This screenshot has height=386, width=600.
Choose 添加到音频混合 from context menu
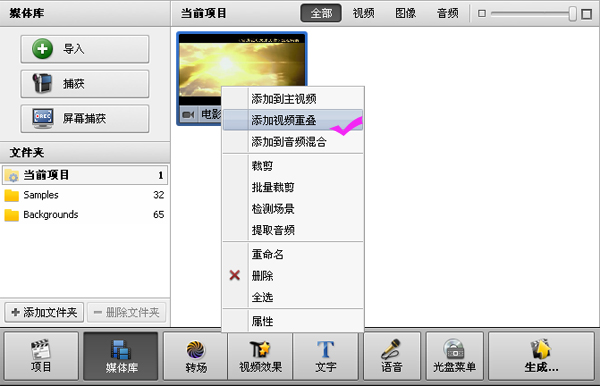tap(293, 142)
